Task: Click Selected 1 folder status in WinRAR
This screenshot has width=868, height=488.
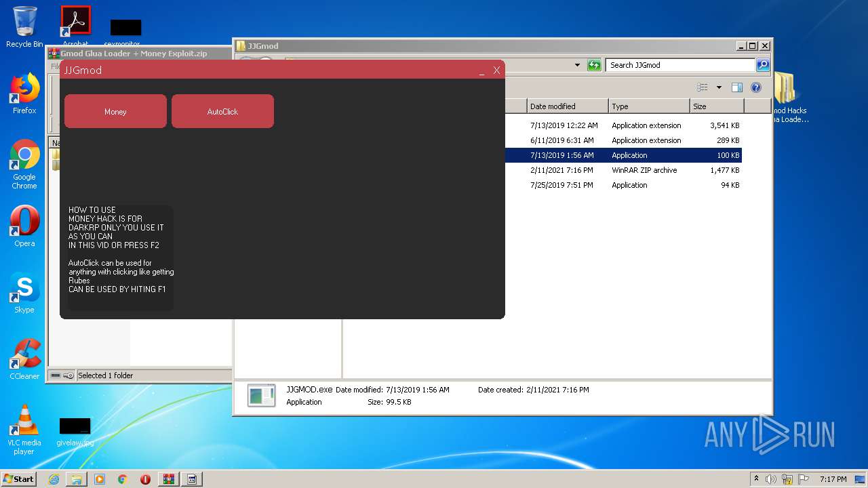Action: click(105, 375)
